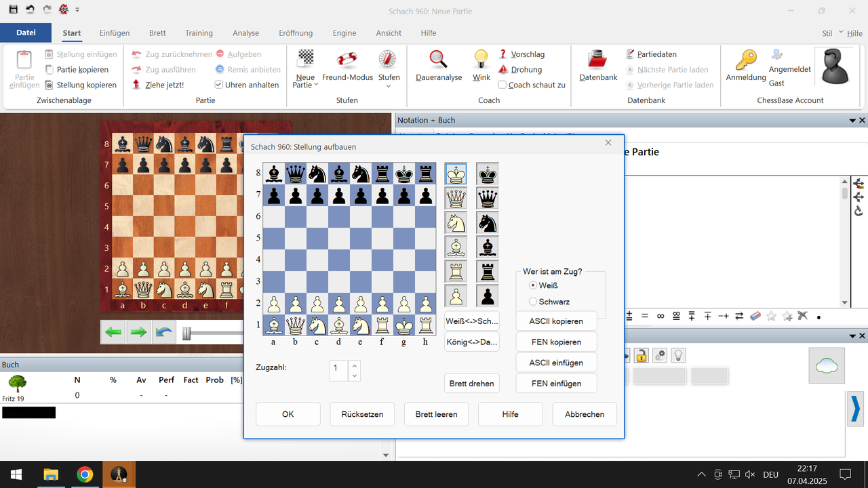868x488 pixels.
Task: Pick the black rook from palette
Action: click(488, 272)
